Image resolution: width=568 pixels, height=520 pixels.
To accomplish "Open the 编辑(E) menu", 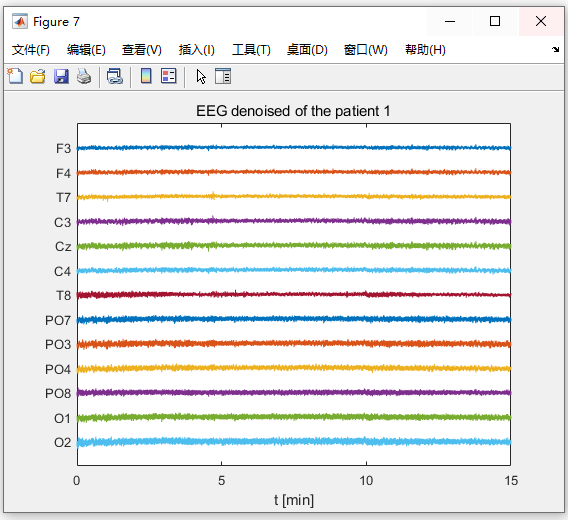I will [86, 50].
